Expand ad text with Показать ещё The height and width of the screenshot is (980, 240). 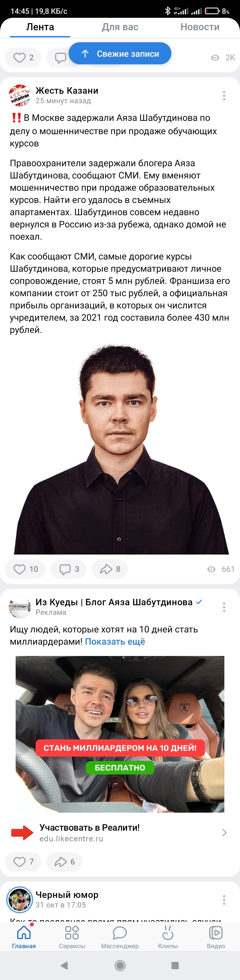[115, 642]
